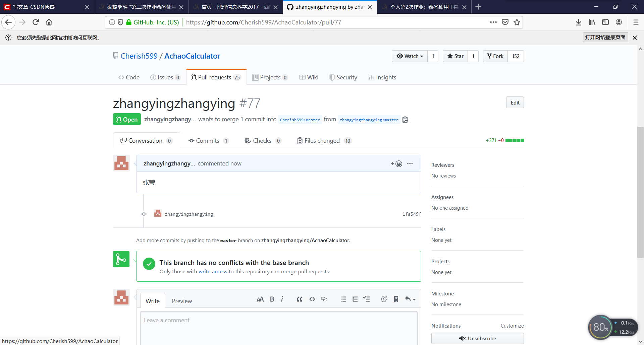Add a numbered list in the editor
Viewport: 644px width, 345px height.
pyautogui.click(x=355, y=299)
